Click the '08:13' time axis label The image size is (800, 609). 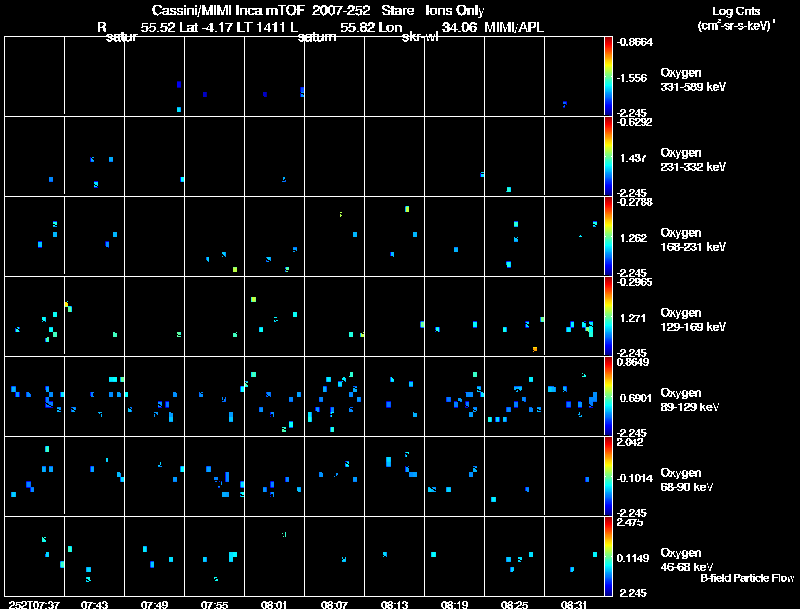point(394,604)
